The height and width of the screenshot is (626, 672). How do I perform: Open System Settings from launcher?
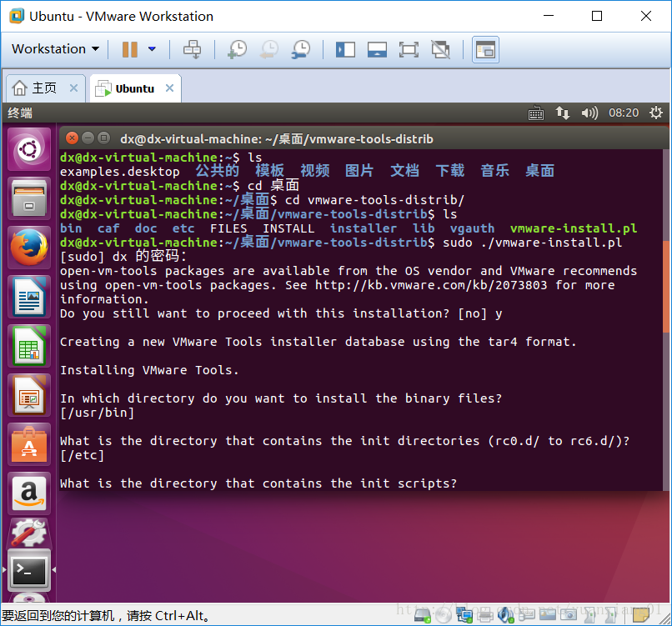29,533
